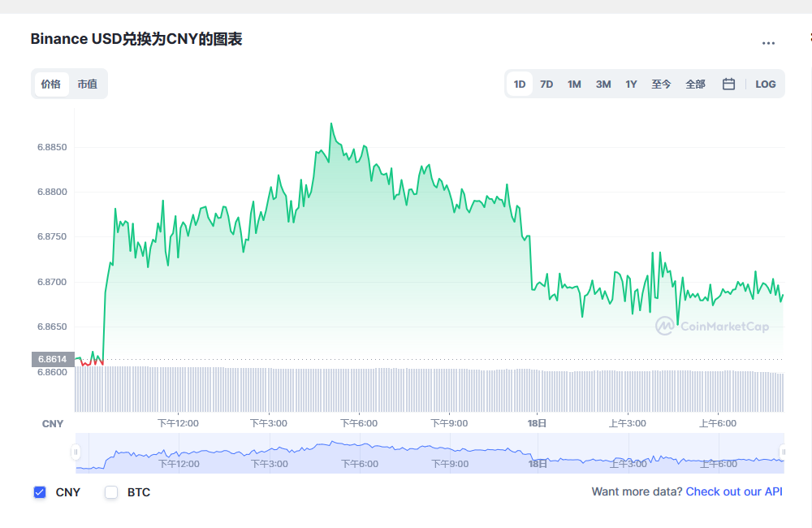Select the 至今 year-to-date range
This screenshot has width=812, height=528.
click(661, 84)
